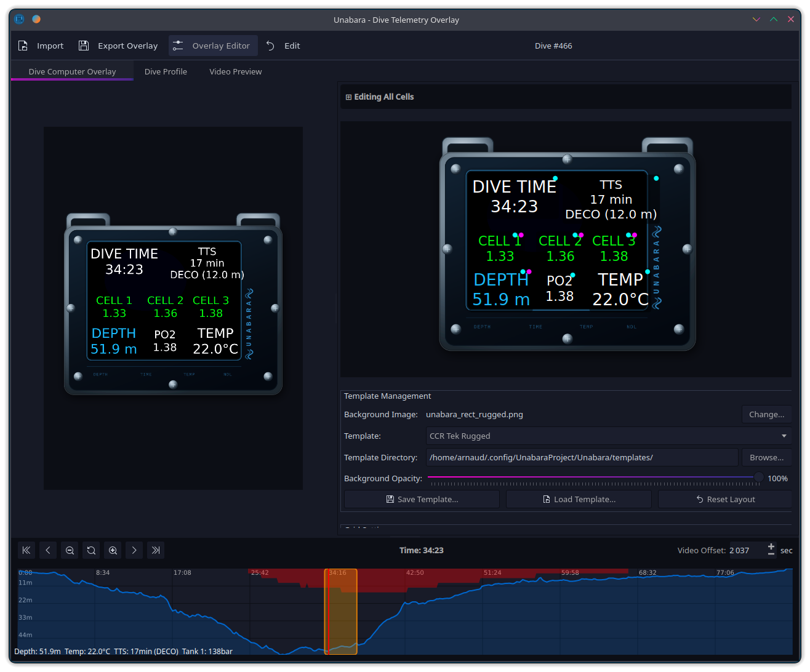Click the Dive #466 title text
This screenshot has width=810, height=672.
(x=553, y=46)
